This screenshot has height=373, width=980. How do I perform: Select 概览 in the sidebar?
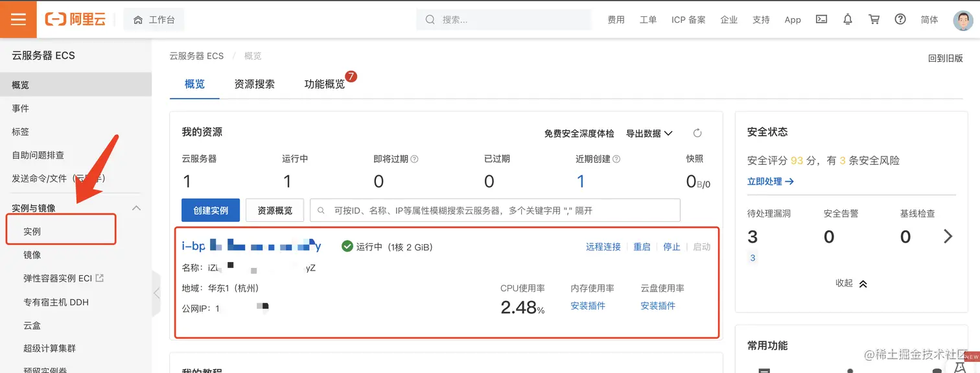76,85
